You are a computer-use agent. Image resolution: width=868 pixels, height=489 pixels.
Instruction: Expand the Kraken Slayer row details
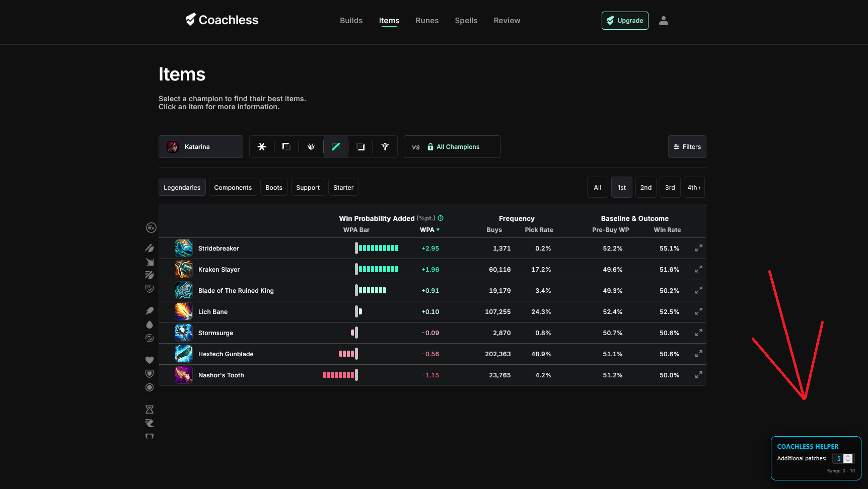tap(699, 270)
